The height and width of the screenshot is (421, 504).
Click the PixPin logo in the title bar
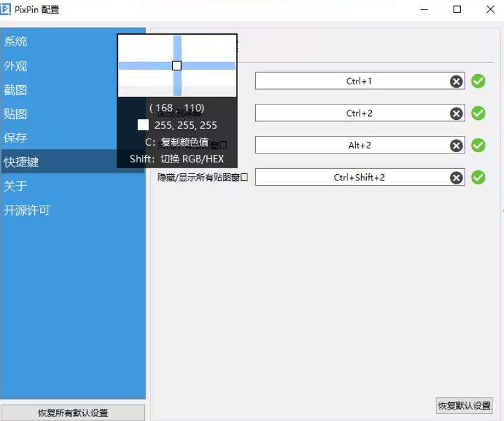pyautogui.click(x=5, y=9)
